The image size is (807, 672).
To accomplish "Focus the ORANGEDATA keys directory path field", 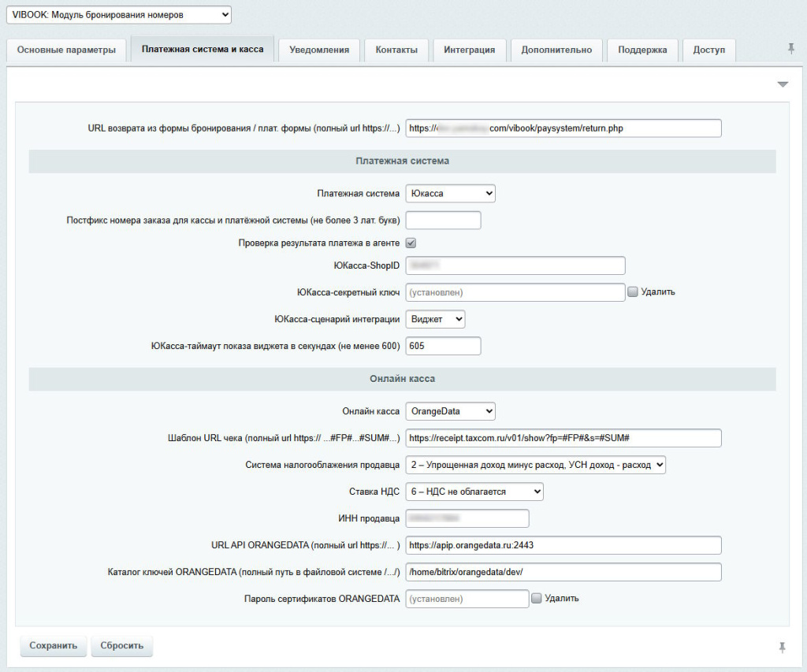I will [x=563, y=572].
